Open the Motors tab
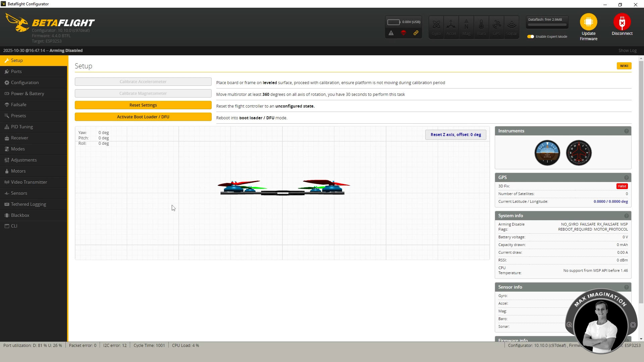The image size is (644, 362). [18, 171]
